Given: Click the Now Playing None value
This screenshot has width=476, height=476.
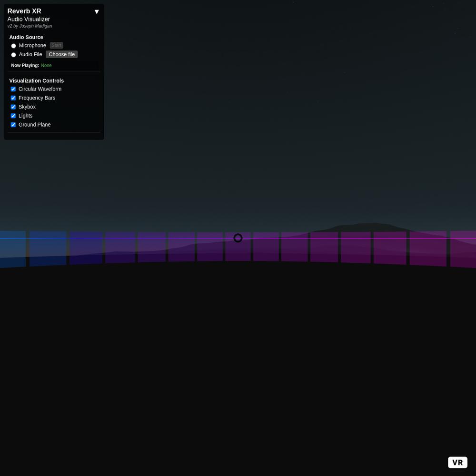Looking at the screenshot, I should pos(46,65).
